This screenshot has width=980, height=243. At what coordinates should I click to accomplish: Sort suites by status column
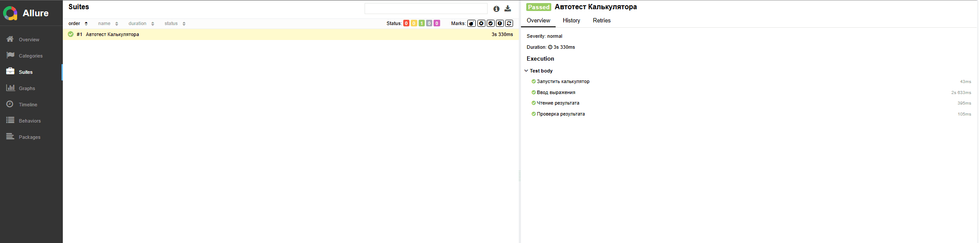174,24
